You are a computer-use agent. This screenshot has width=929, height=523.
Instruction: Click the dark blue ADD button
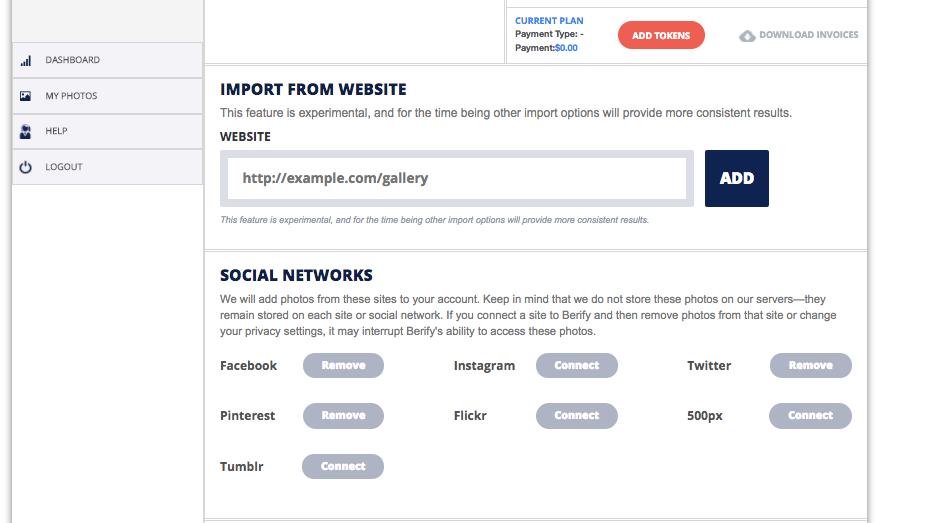click(736, 178)
